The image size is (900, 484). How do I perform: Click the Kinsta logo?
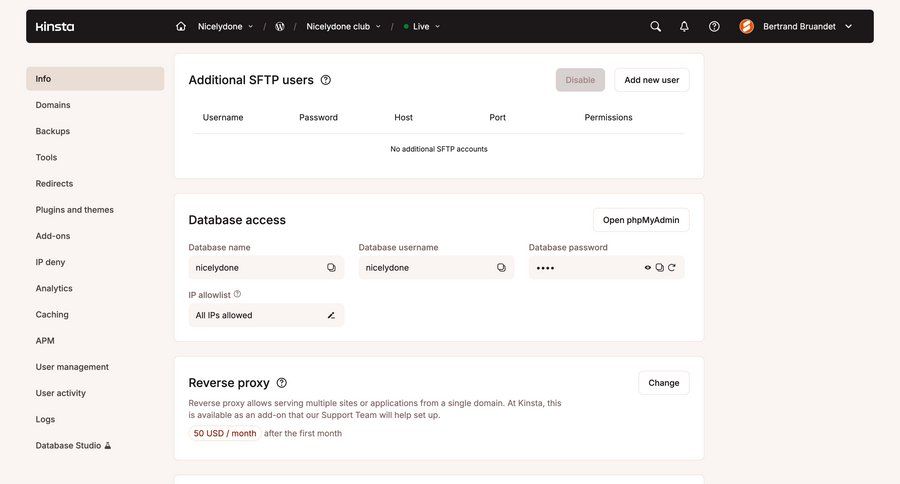pyautogui.click(x=55, y=26)
